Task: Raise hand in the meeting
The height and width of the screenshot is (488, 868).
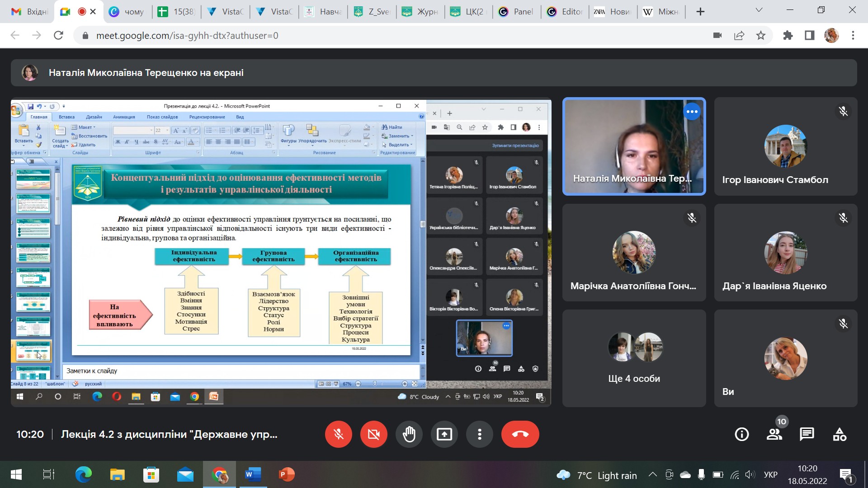Action: point(409,434)
